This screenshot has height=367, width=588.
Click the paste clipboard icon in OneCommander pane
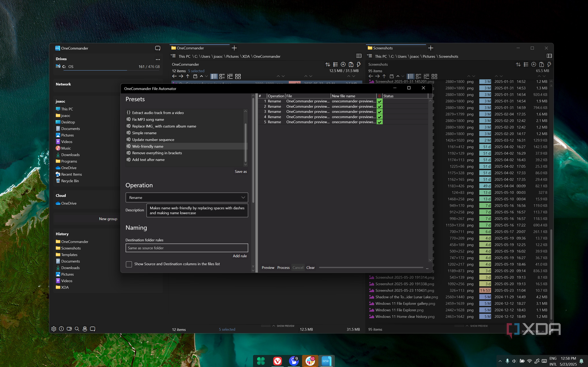pyautogui.click(x=351, y=64)
